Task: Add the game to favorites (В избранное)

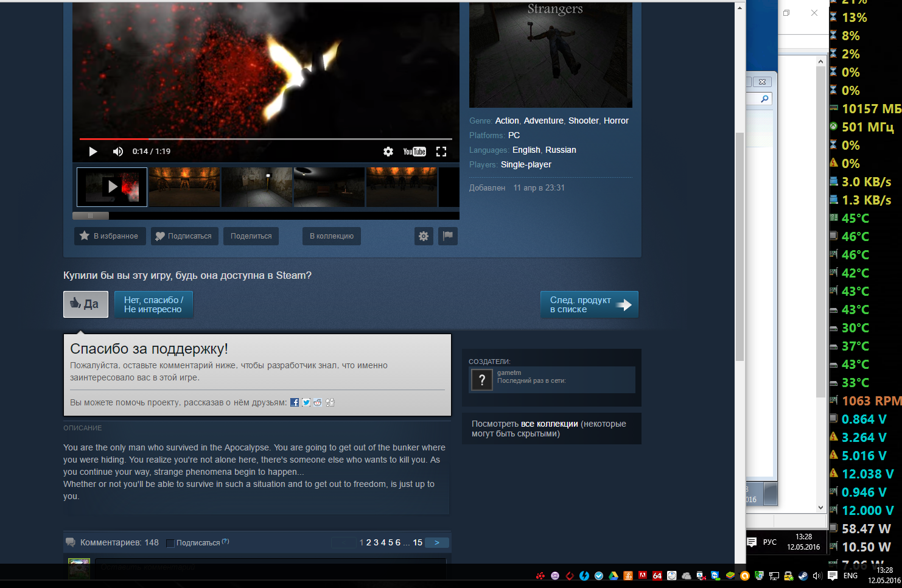Action: click(110, 236)
